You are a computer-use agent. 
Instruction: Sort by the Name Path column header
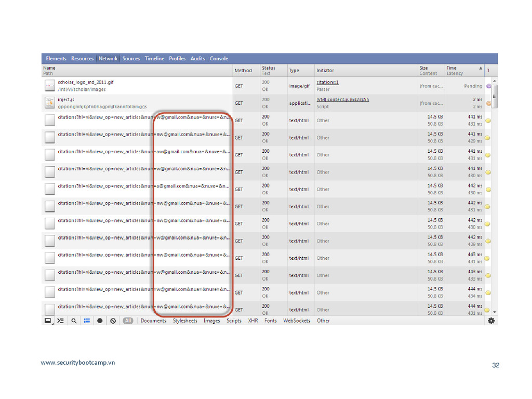click(137, 71)
